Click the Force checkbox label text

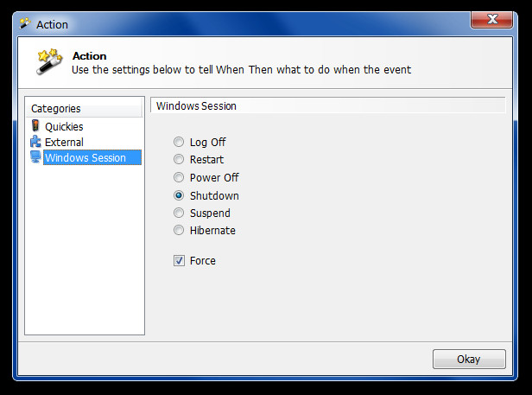pos(203,260)
